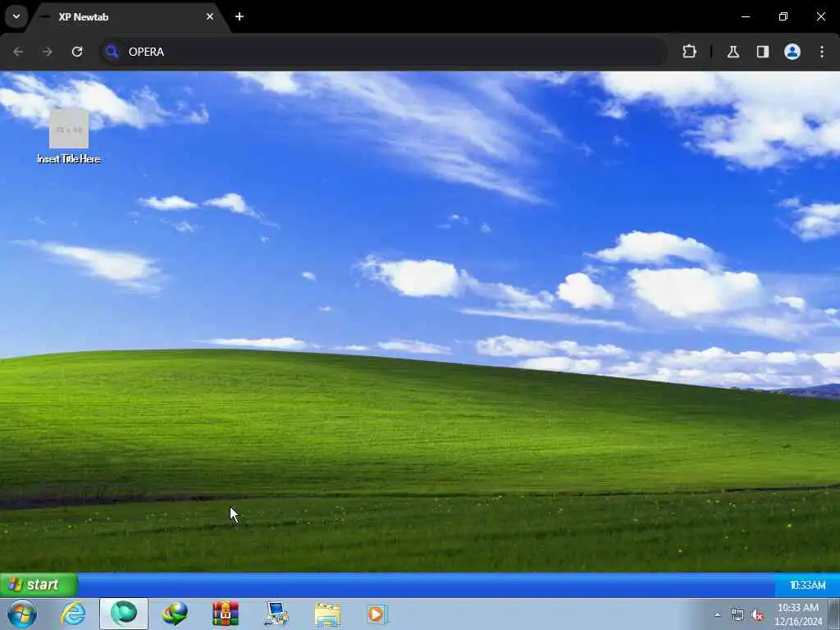Minimize the browser window
This screenshot has width=840, height=630.
pos(745,16)
